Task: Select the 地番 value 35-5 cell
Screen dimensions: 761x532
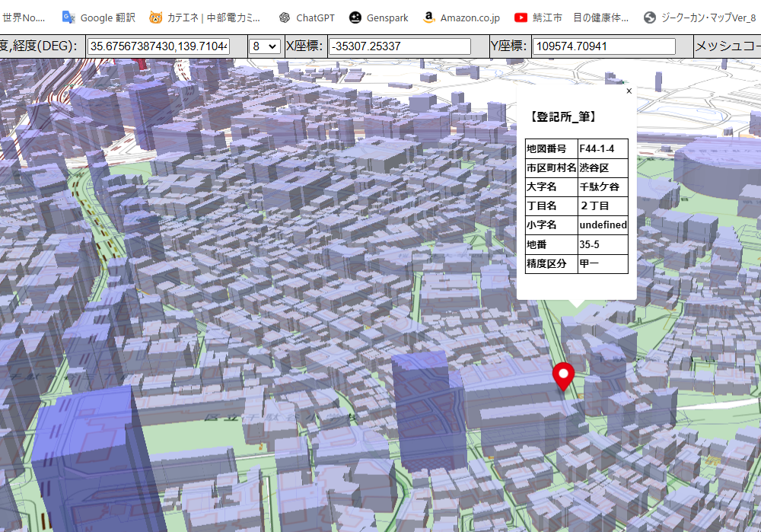Action: (602, 244)
